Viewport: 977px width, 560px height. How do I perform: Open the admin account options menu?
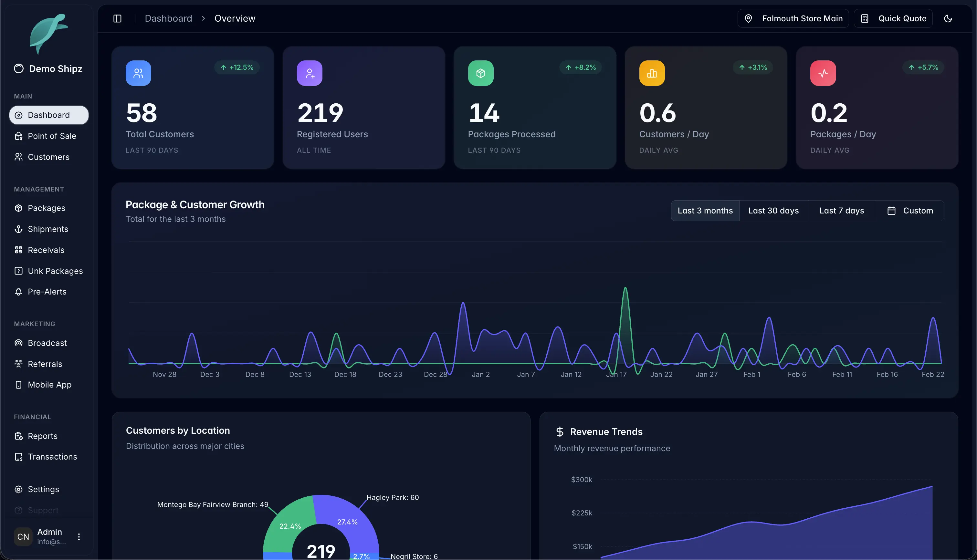(79, 536)
